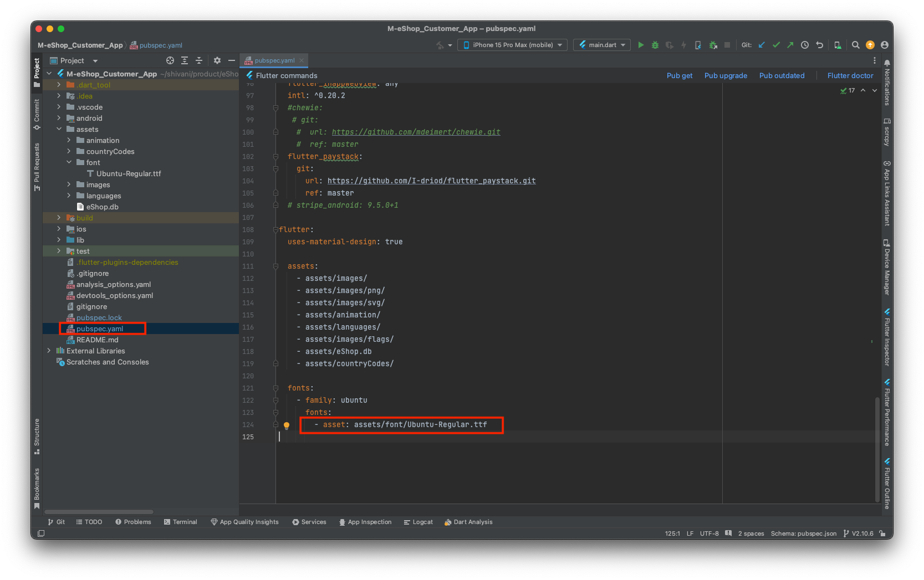Click the UTF-8 encoding status bar entry
Viewport: 924px width, 580px height.
pyautogui.click(x=709, y=533)
